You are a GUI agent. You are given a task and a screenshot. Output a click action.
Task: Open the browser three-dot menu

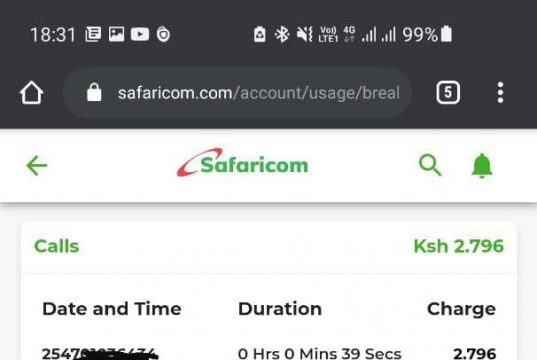coord(500,92)
